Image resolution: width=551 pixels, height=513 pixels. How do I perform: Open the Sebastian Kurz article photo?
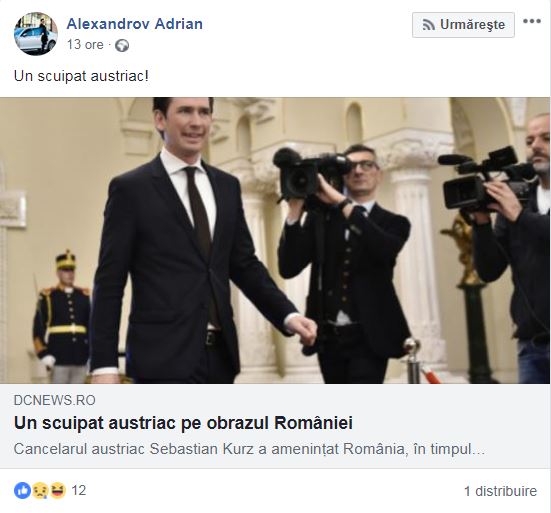[x=275, y=240]
